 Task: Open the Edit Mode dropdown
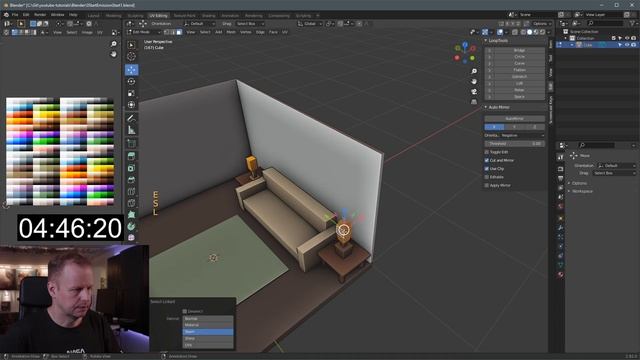point(144,32)
